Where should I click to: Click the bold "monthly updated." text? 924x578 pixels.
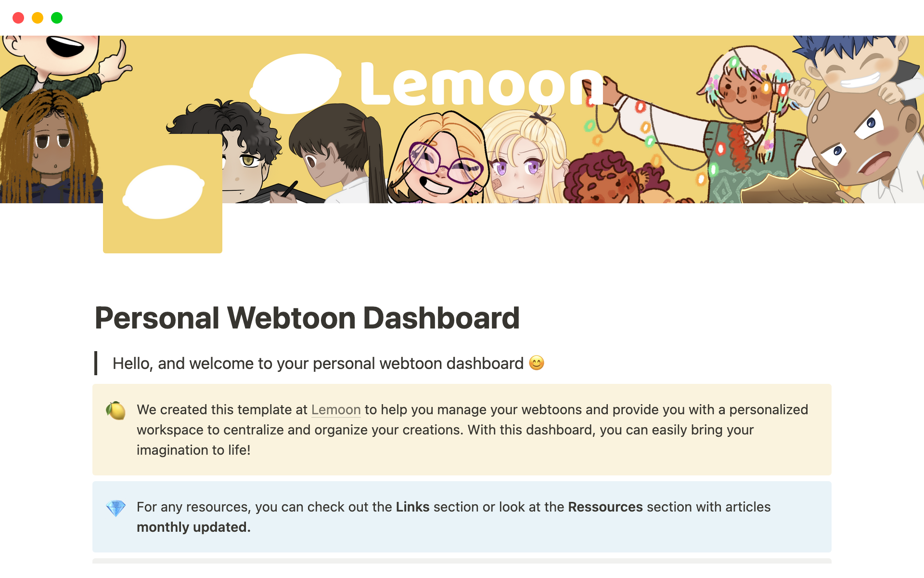tap(193, 527)
